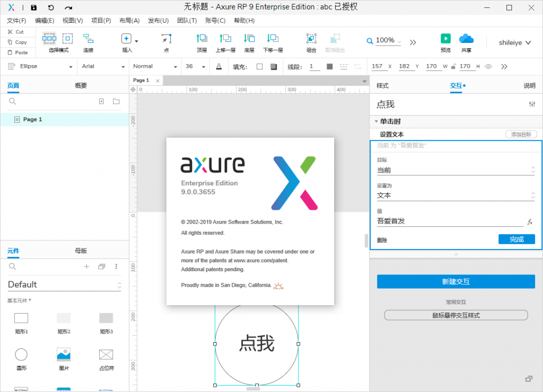Select the contained selection mode icon
543x392 pixels.
tap(67, 38)
